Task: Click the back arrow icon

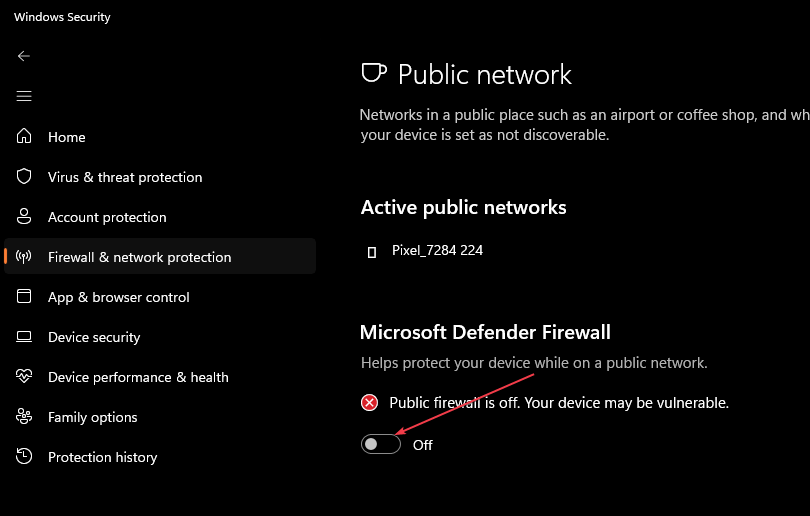Action: tap(24, 56)
